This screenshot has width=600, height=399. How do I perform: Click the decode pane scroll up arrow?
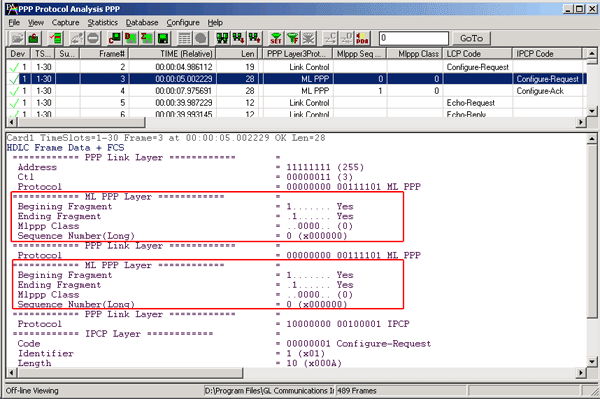click(x=592, y=138)
